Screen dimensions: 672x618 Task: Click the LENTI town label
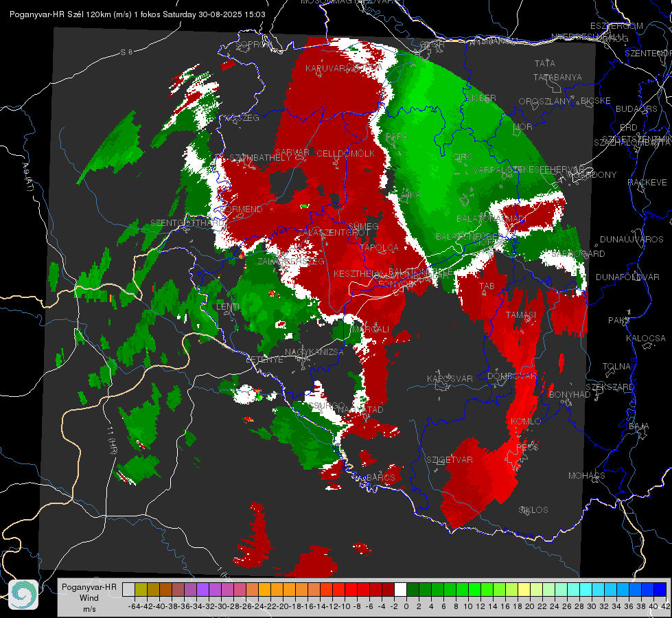228,306
